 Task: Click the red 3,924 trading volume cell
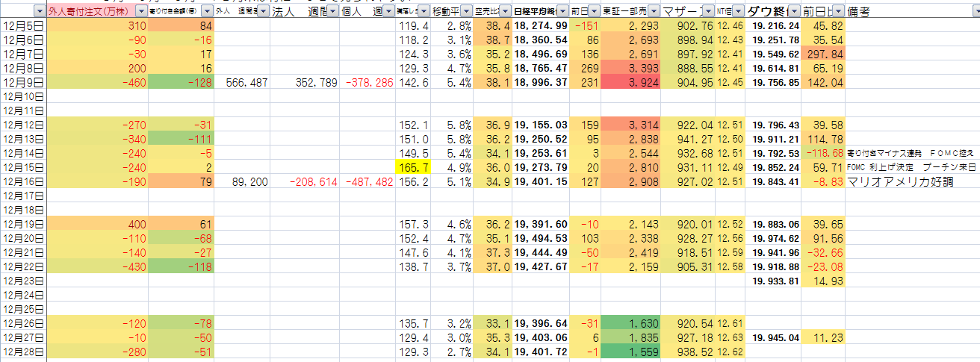pyautogui.click(x=630, y=82)
